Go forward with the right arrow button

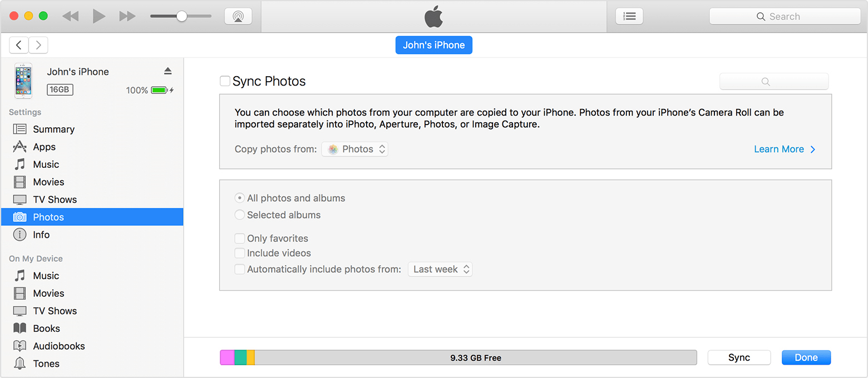tap(38, 45)
